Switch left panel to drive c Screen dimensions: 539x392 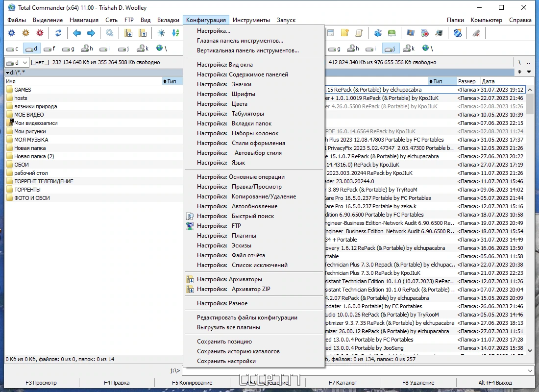point(13,49)
